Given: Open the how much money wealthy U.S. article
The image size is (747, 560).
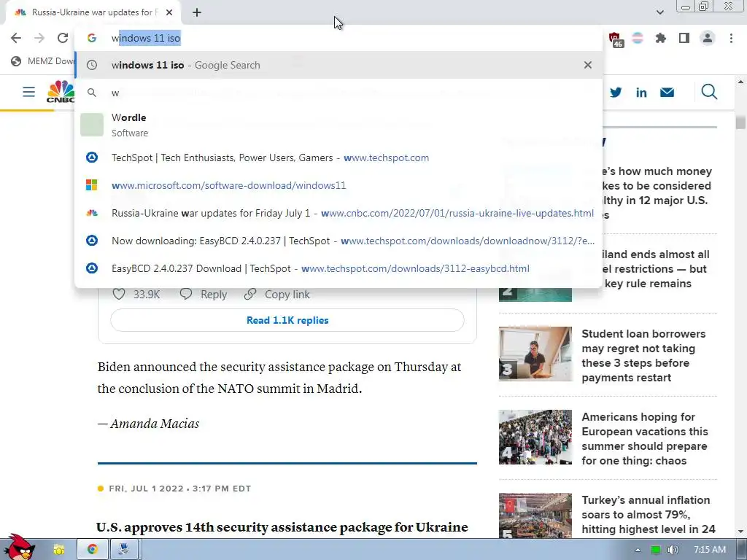Looking at the screenshot, I should click(x=657, y=192).
